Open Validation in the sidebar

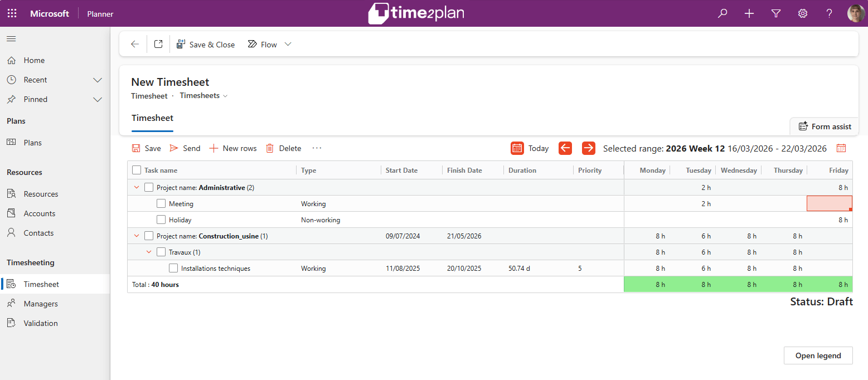pos(41,323)
